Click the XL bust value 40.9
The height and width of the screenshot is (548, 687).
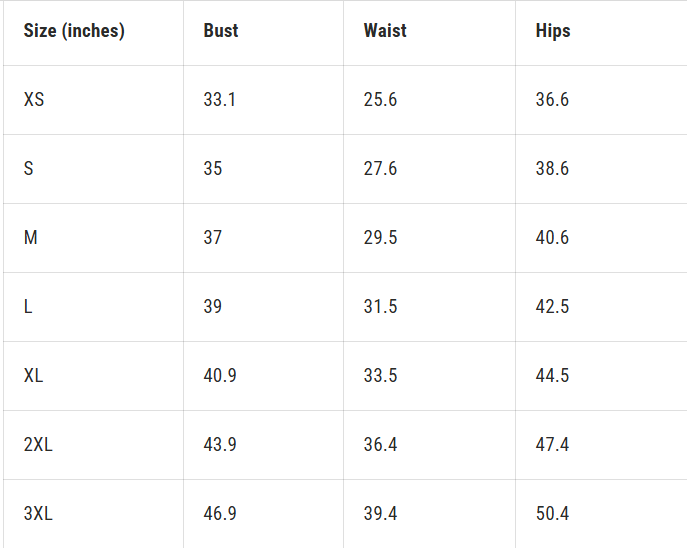click(x=220, y=376)
